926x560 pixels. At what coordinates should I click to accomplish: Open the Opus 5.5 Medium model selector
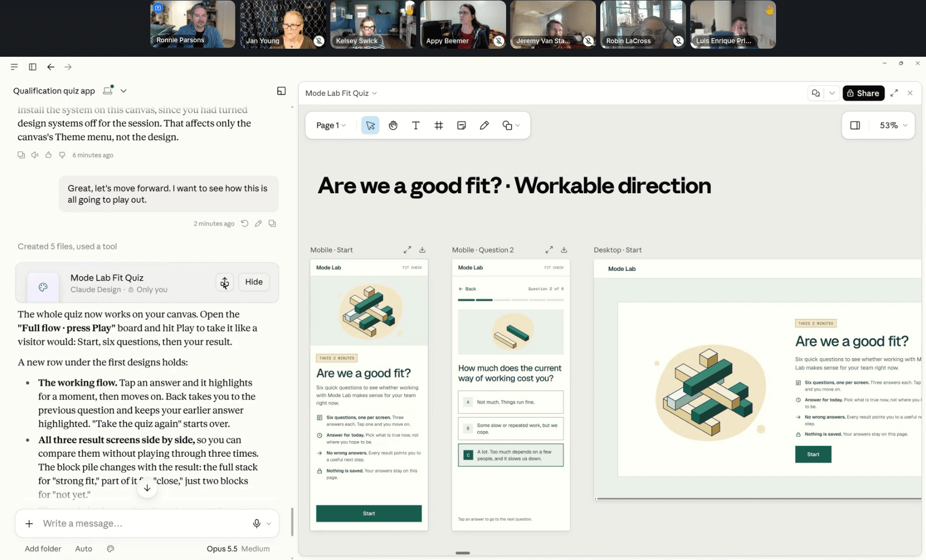(238, 549)
